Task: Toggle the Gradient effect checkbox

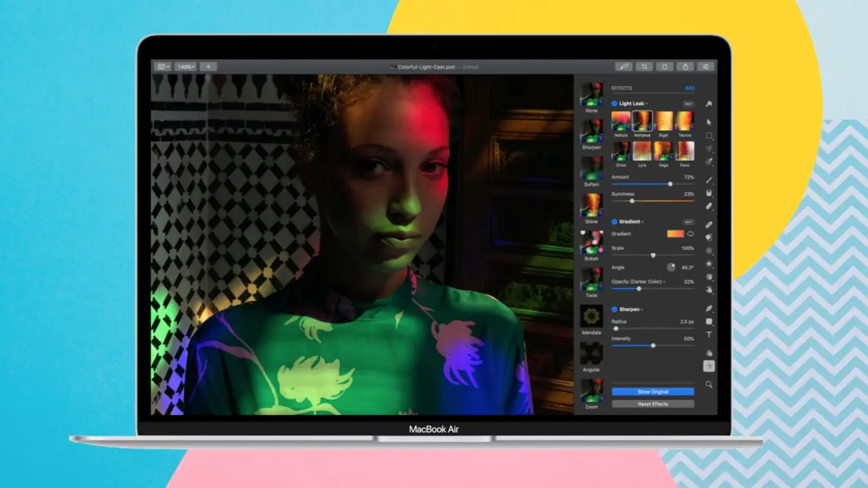Action: point(614,222)
